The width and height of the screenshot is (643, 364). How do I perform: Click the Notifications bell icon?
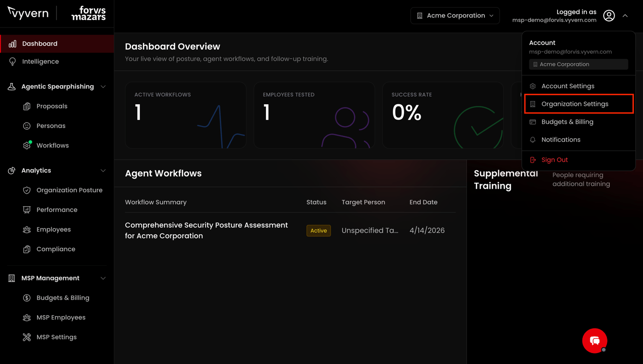533,140
